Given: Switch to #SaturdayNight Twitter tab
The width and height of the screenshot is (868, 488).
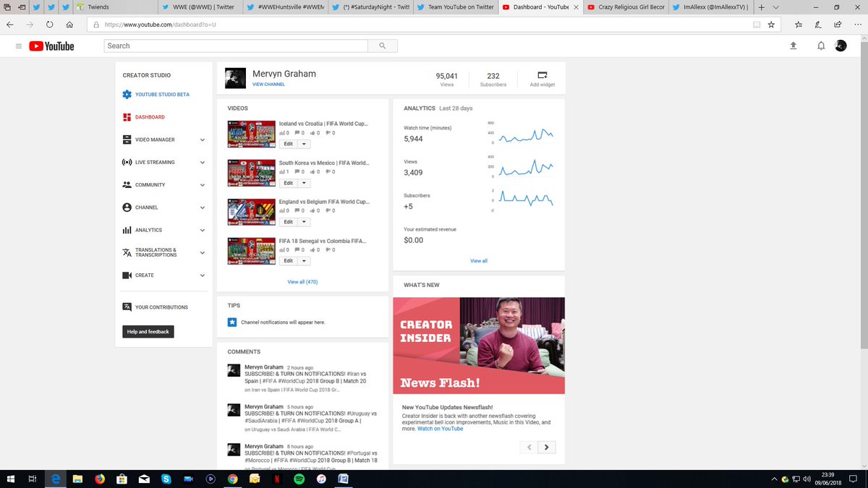Looking at the screenshot, I should click(370, 7).
